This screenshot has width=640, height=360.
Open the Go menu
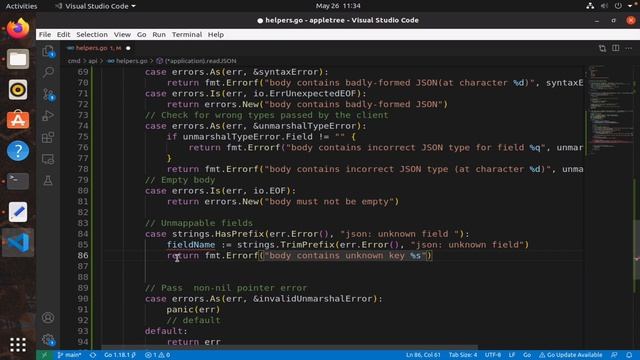pyautogui.click(x=141, y=35)
